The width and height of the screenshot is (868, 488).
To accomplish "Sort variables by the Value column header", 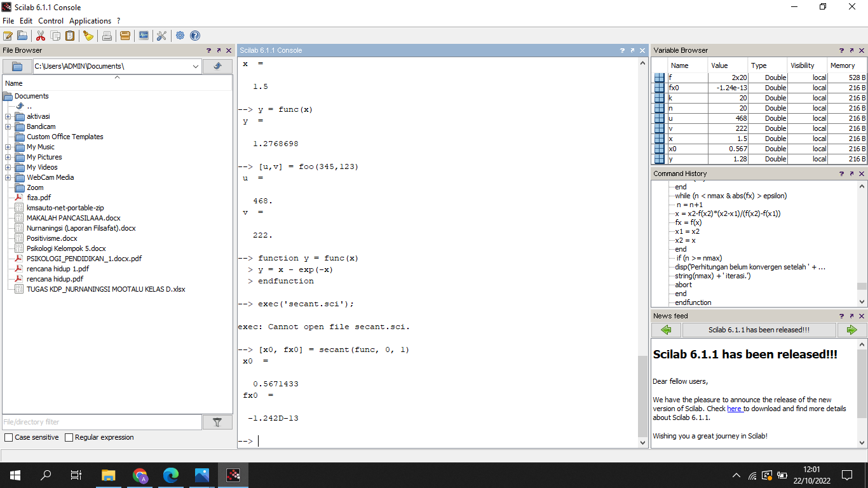I will click(x=728, y=65).
